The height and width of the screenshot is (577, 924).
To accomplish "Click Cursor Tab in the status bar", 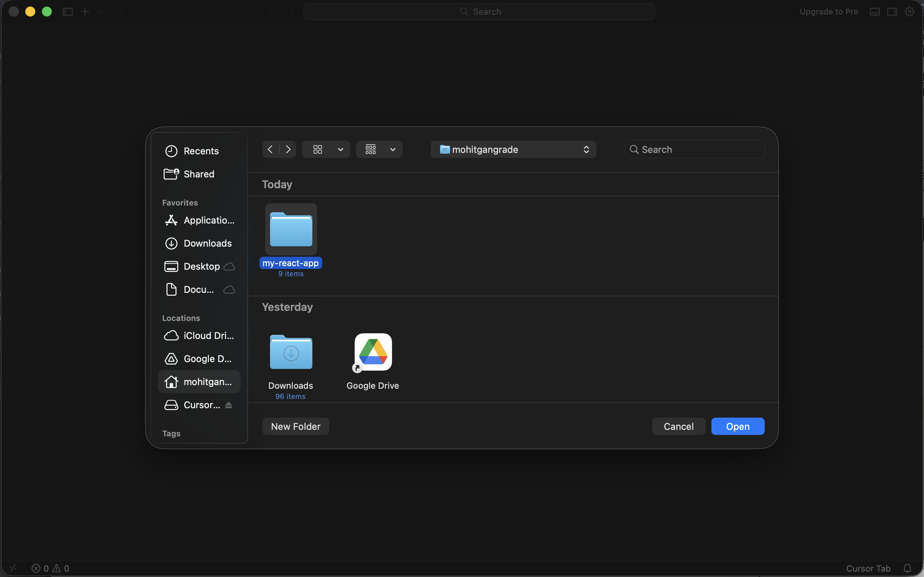I will click(869, 568).
